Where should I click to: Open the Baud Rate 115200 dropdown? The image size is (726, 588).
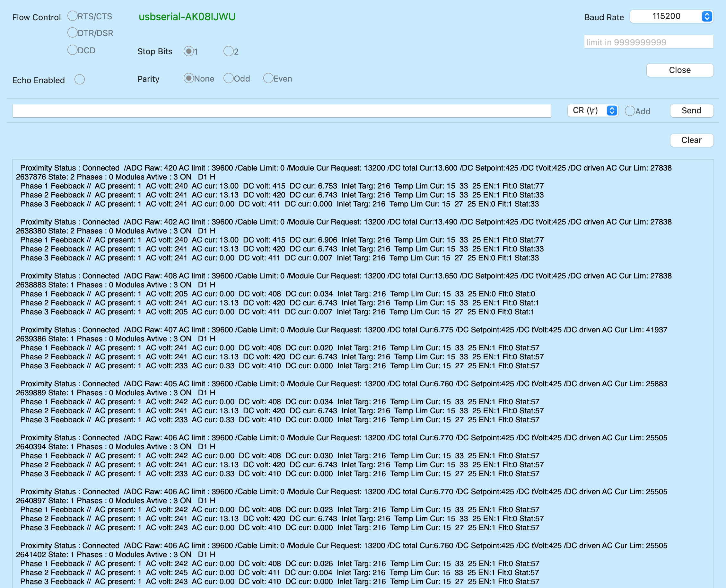pyautogui.click(x=666, y=16)
